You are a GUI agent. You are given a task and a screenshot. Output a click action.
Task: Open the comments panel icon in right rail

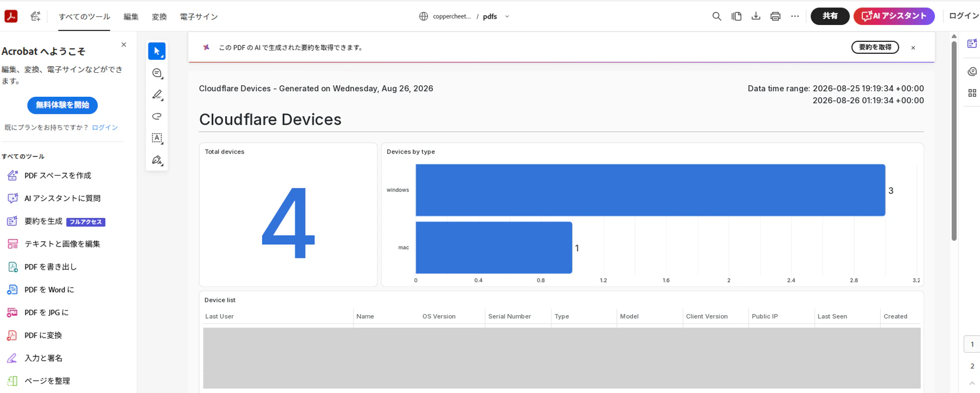(x=972, y=72)
